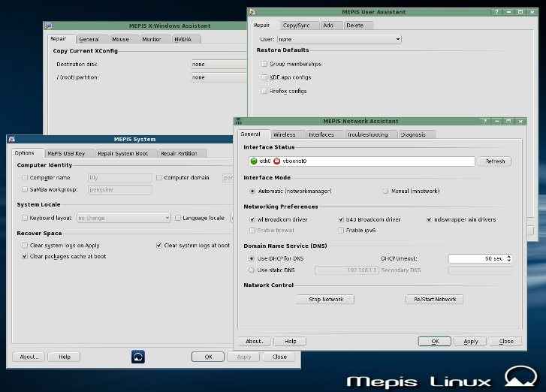Toggle the Language locale checkbox
This screenshot has height=392, width=546.
point(177,218)
